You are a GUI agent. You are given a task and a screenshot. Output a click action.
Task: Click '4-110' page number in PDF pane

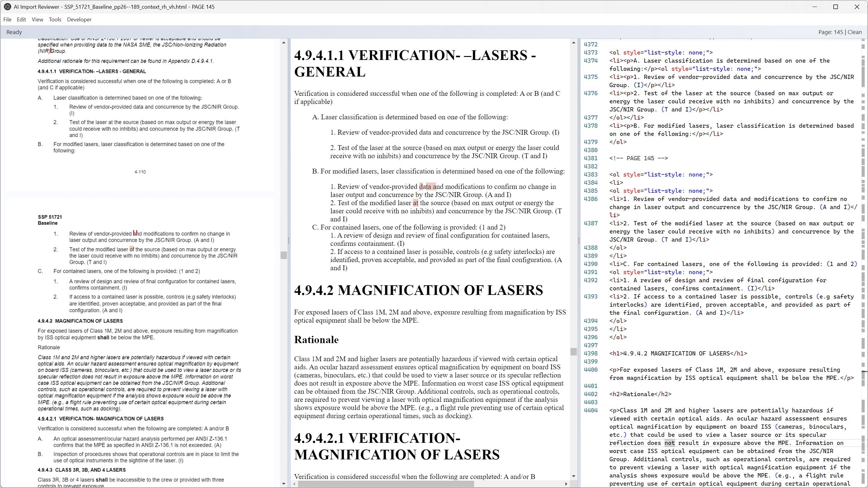[140, 172]
